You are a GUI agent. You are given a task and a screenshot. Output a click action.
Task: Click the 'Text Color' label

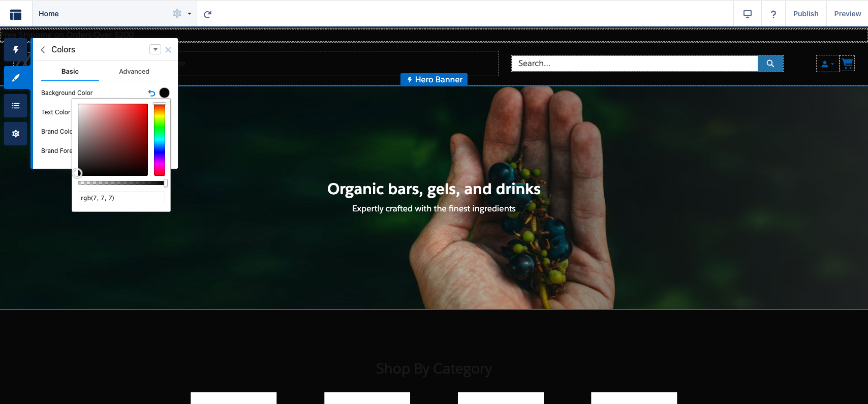(56, 112)
